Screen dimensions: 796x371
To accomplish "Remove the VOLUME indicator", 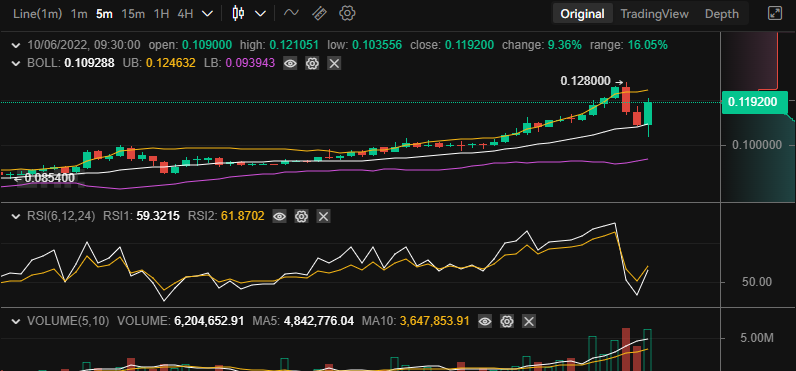I will [x=528, y=321].
